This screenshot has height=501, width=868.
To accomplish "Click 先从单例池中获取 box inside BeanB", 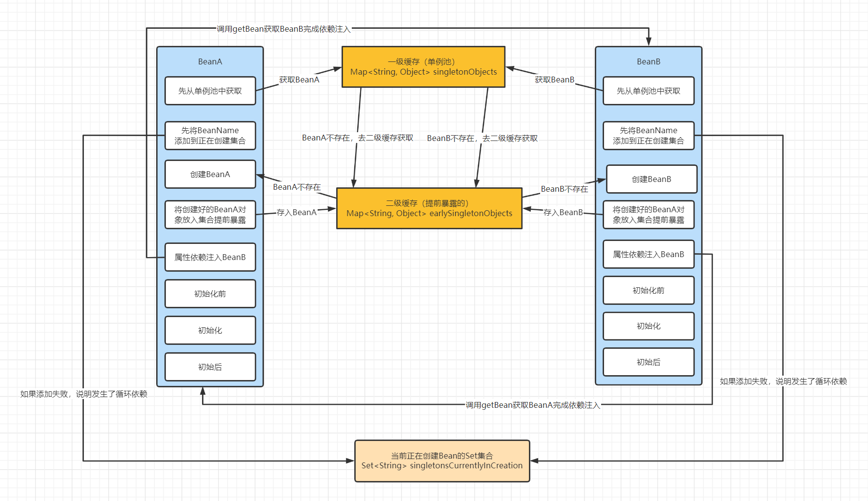I will [x=648, y=91].
